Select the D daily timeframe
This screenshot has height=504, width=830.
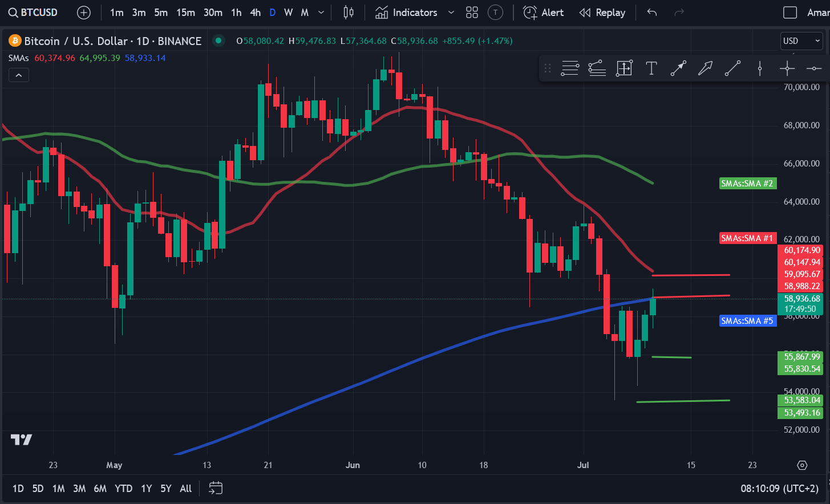273,13
